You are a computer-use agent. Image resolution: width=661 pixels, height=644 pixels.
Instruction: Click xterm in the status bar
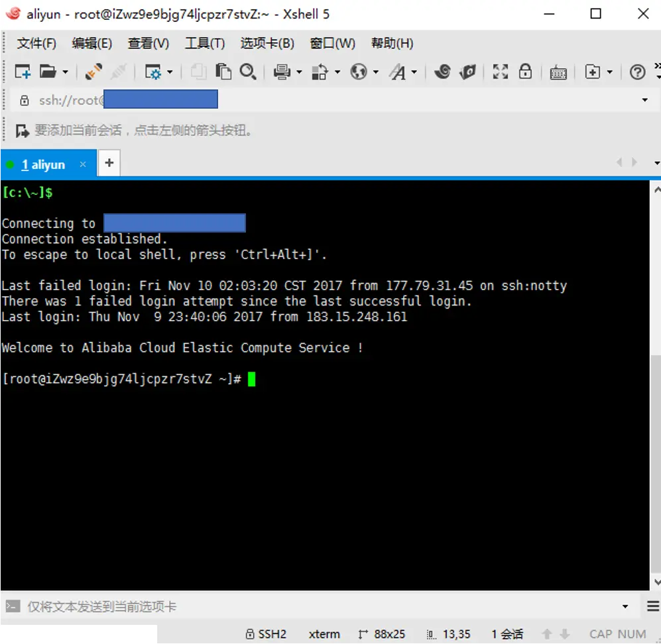tap(324, 634)
